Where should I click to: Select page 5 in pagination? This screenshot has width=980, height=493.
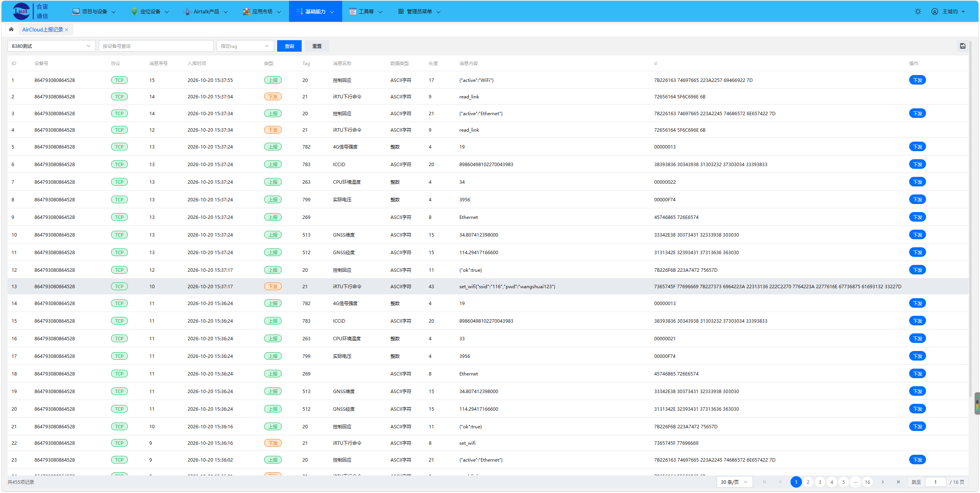843,482
